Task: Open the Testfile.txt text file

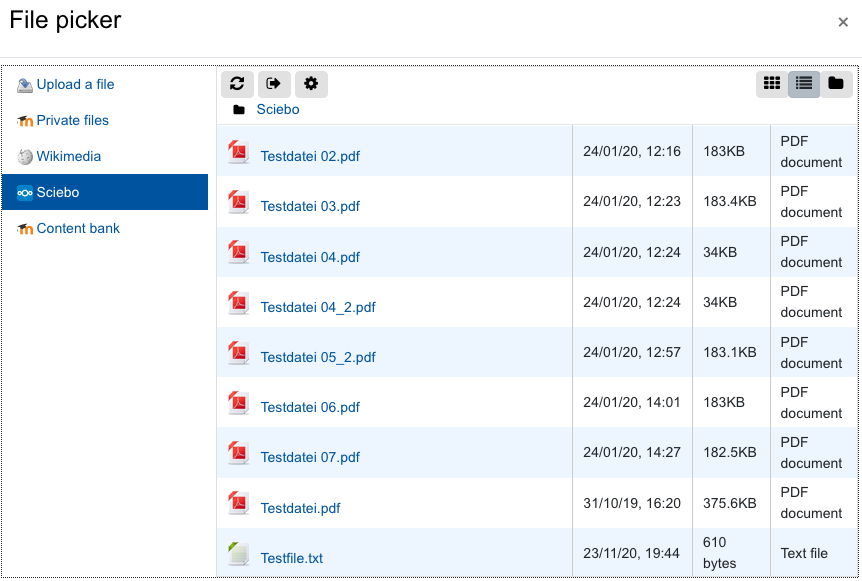Action: pyautogui.click(x=291, y=557)
